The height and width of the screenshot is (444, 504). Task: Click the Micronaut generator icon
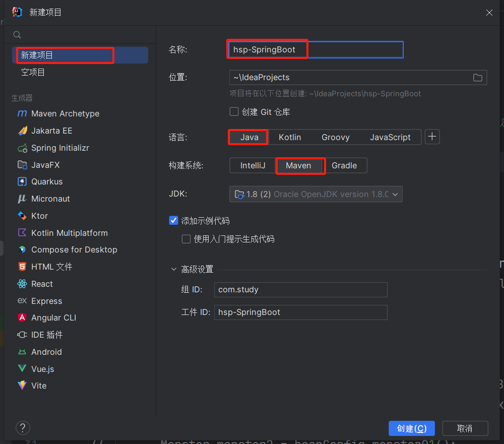click(22, 199)
